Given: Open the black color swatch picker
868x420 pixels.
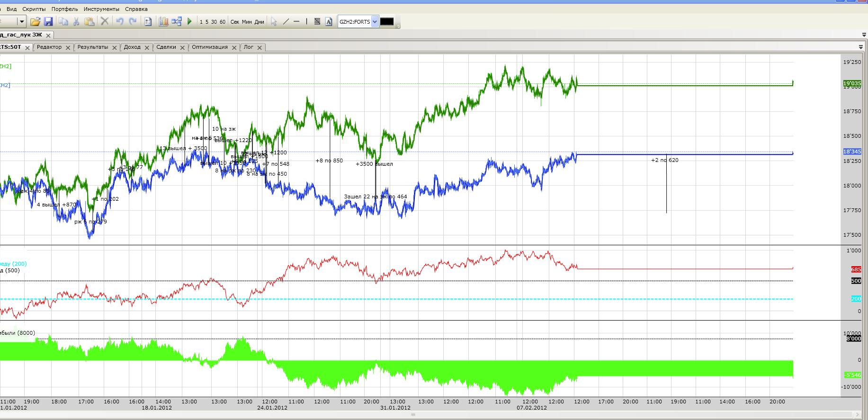Looking at the screenshot, I should point(387,21).
